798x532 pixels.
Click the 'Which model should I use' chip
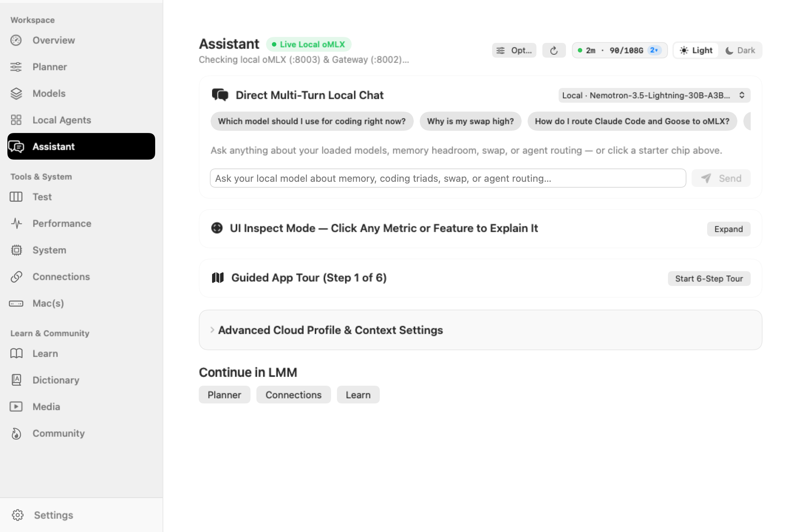tap(312, 121)
